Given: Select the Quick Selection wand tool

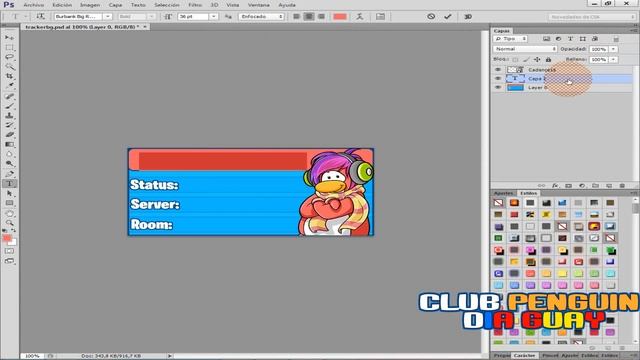Looking at the screenshot, I should pos(9,67).
